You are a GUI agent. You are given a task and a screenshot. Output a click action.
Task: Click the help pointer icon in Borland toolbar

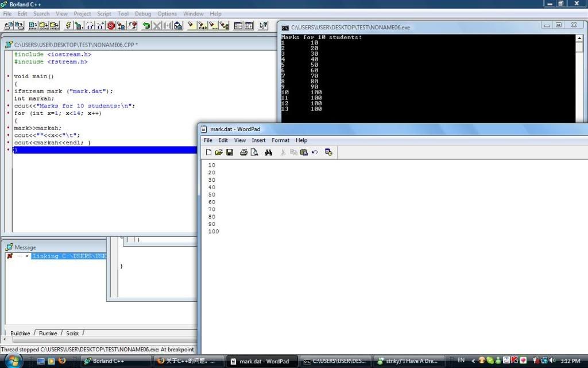(x=264, y=25)
